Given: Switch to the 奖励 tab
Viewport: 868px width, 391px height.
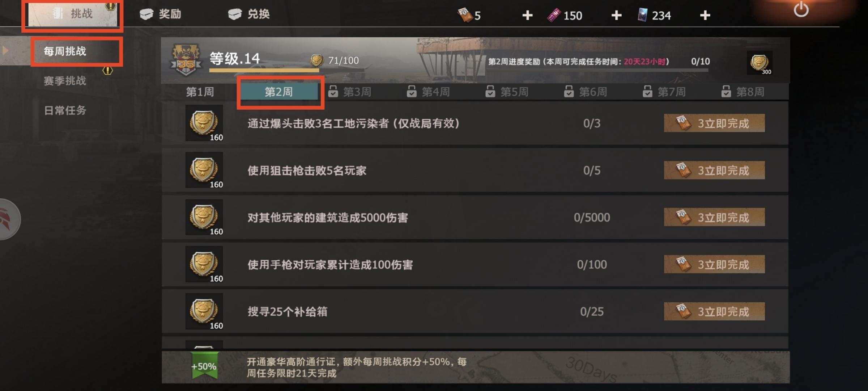Looking at the screenshot, I should click(x=161, y=14).
